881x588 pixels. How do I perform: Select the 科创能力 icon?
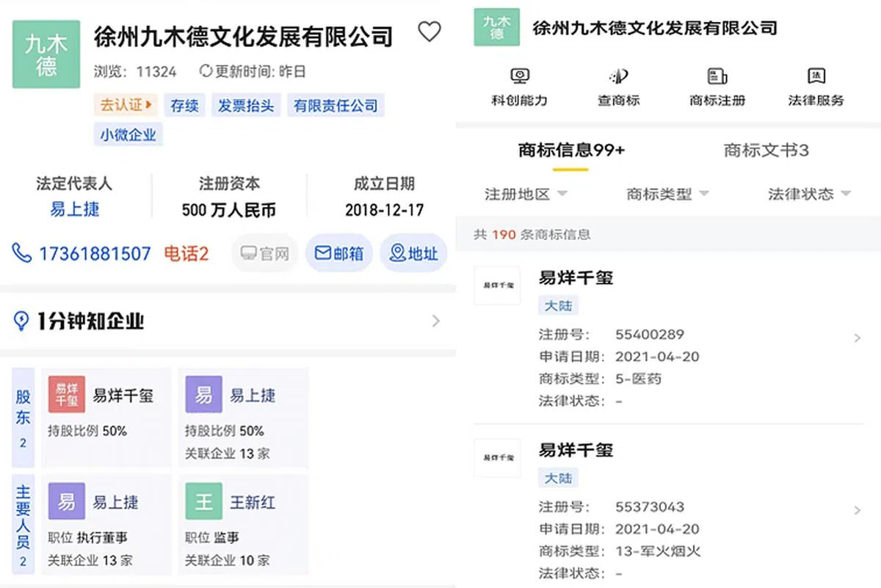tap(519, 76)
